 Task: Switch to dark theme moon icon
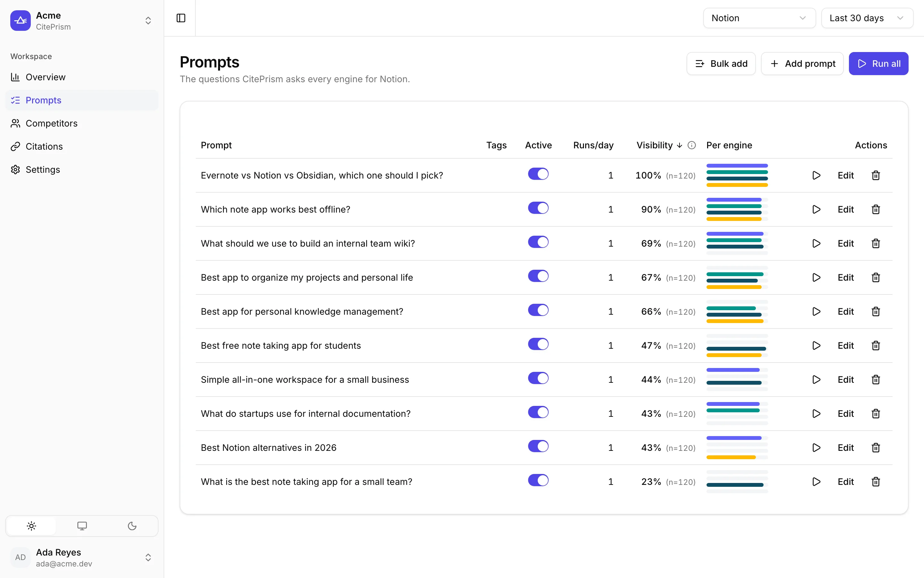[x=132, y=526]
